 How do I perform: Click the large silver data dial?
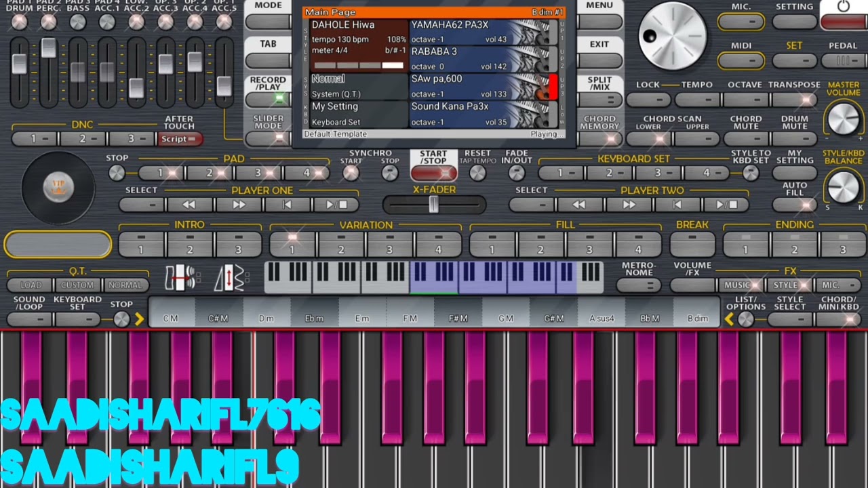(673, 35)
